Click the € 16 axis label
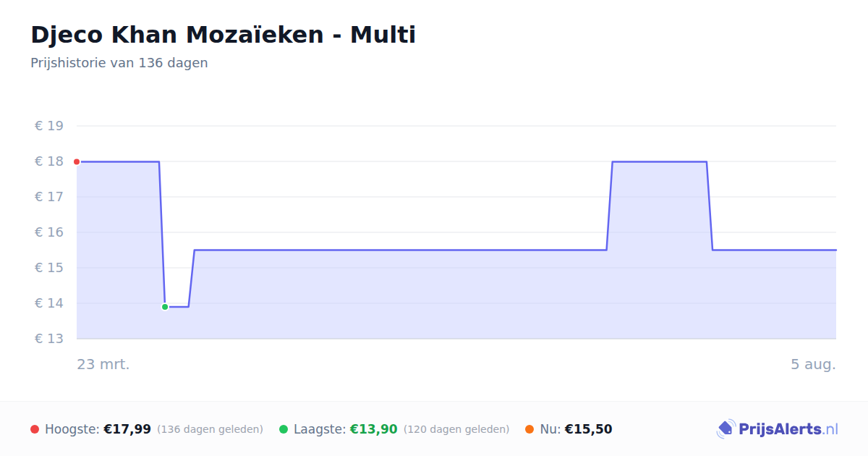 pyautogui.click(x=49, y=232)
